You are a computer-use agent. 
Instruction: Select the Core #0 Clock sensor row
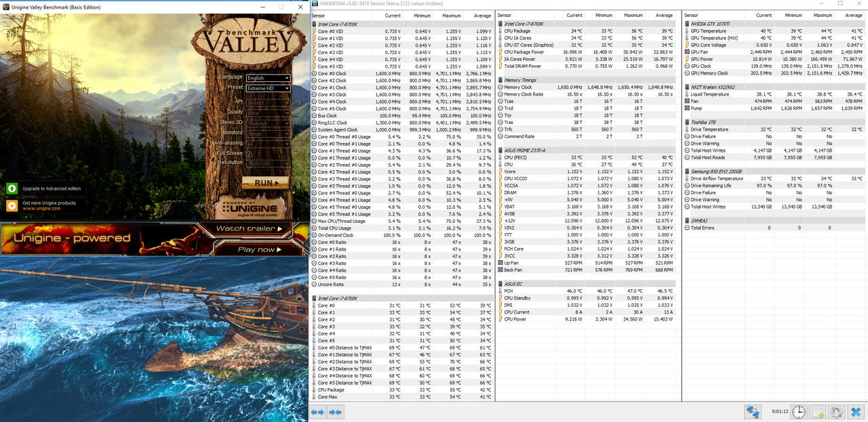coord(402,73)
